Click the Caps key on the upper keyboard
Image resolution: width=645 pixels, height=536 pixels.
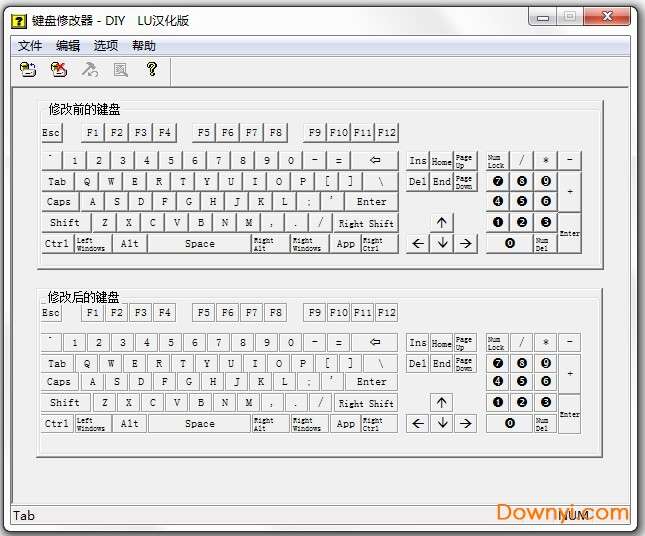click(x=59, y=202)
